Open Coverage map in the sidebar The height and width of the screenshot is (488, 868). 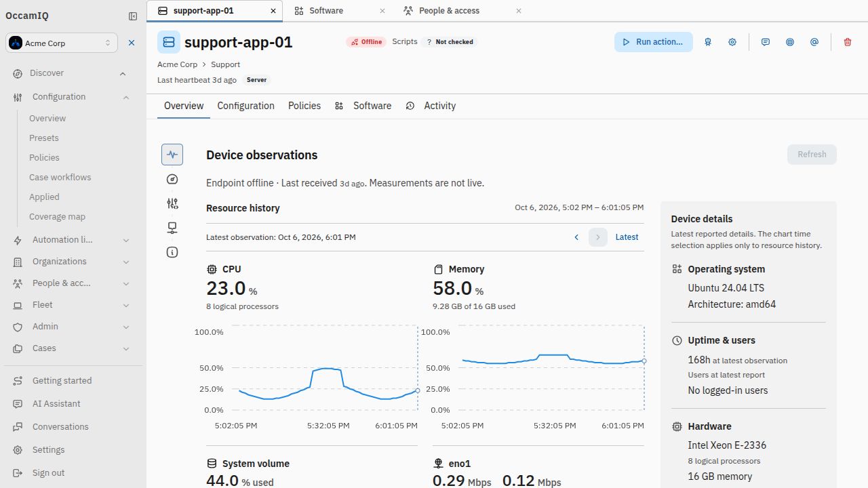point(57,216)
